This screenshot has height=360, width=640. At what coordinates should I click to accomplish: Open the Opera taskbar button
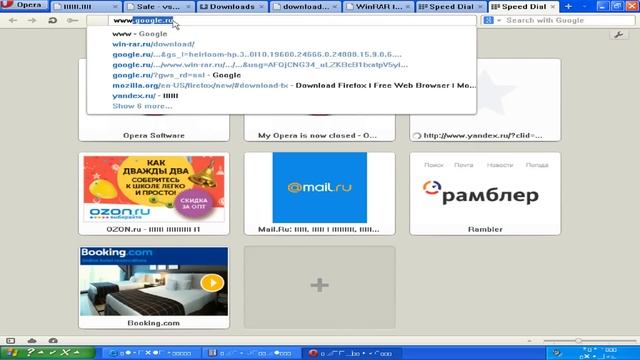(351, 353)
